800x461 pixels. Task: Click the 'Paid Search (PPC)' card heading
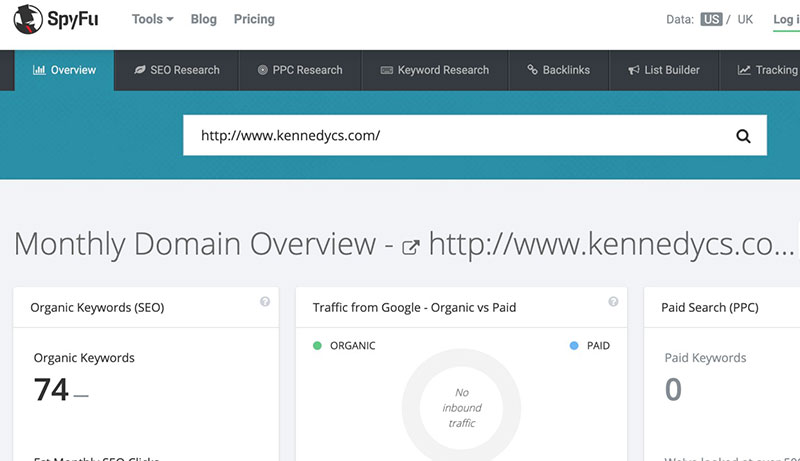coord(710,308)
